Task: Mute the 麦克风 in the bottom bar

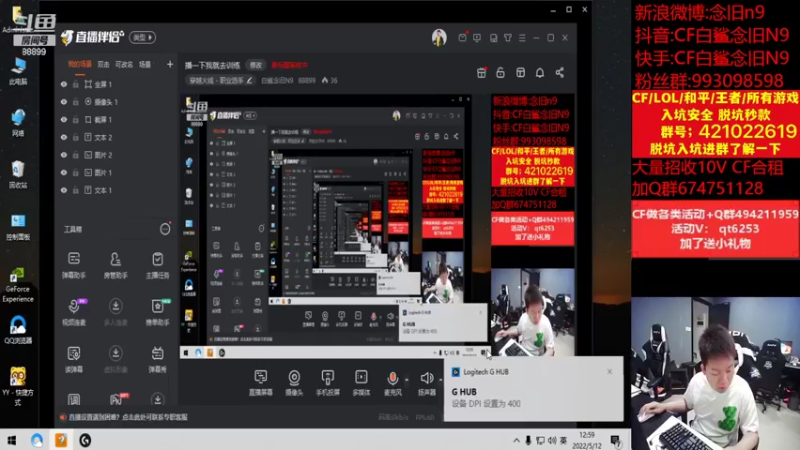Action: (x=392, y=383)
